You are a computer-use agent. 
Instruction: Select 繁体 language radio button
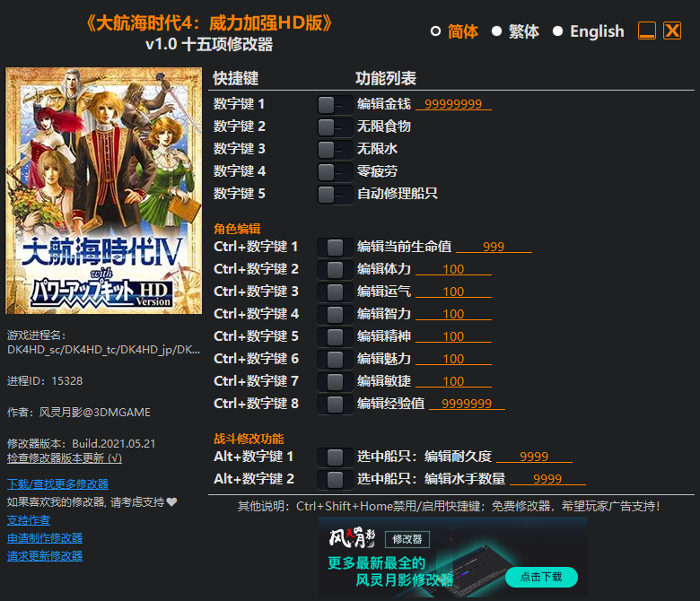pyautogui.click(x=496, y=31)
